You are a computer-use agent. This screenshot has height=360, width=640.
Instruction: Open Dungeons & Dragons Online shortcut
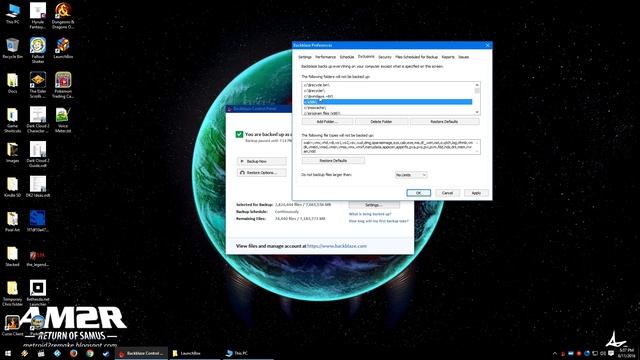click(x=63, y=16)
